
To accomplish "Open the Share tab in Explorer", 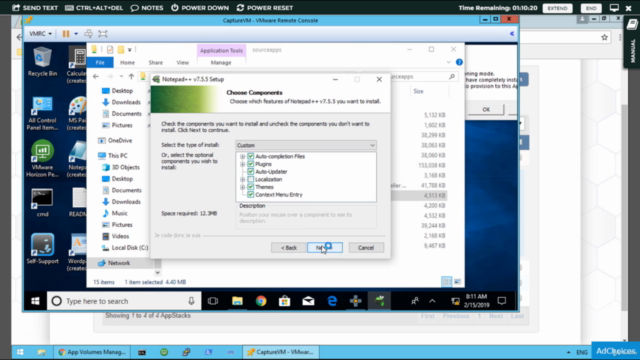I will 156,62.
